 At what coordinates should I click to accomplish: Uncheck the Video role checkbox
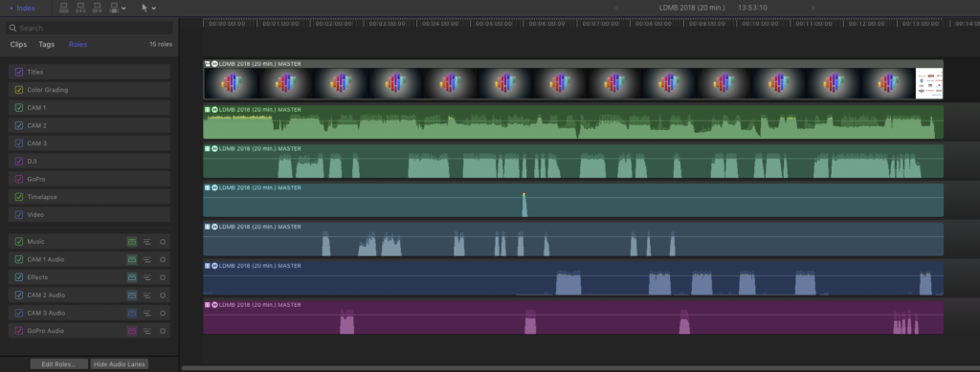[19, 215]
